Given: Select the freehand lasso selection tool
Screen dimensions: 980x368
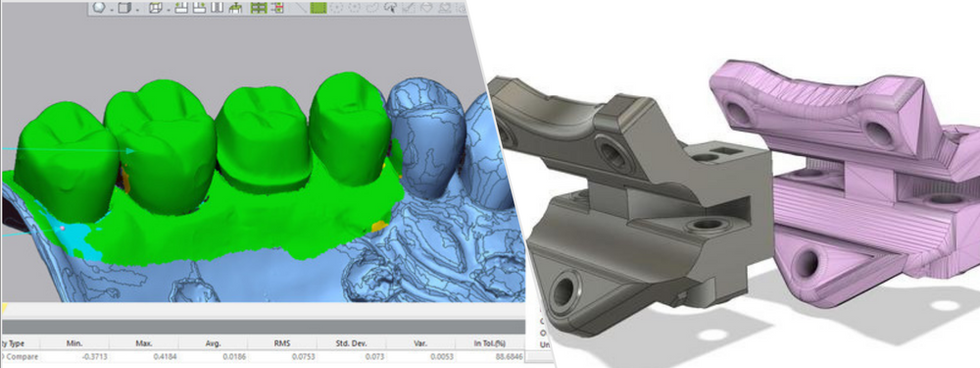Looking at the screenshot, I should tap(371, 8).
